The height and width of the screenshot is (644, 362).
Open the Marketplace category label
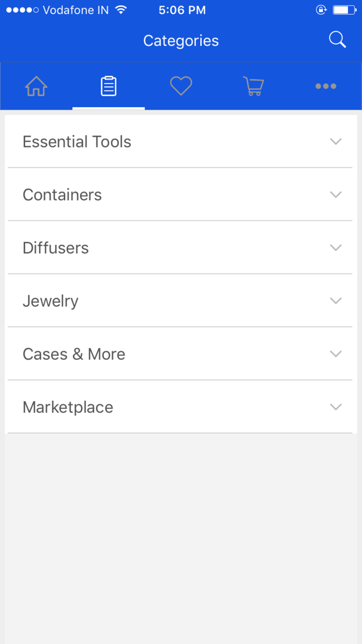tap(68, 407)
